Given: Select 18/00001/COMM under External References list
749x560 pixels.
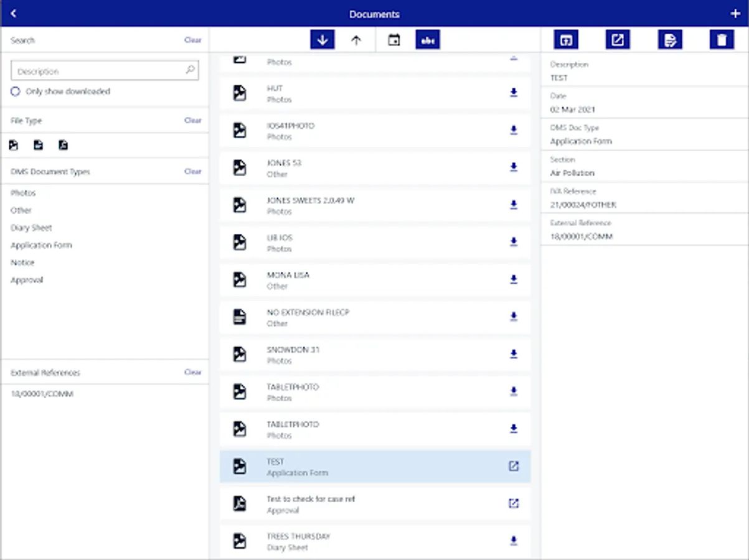Looking at the screenshot, I should coord(42,394).
